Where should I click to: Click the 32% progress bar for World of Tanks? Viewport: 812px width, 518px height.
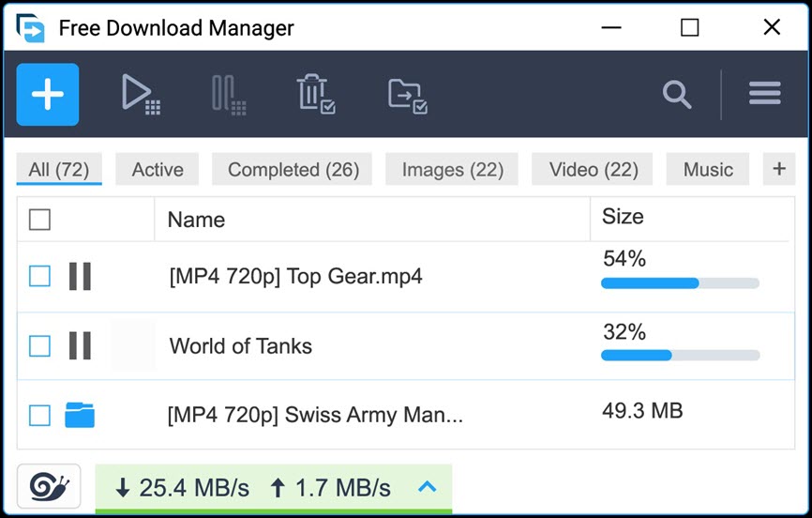pos(681,355)
